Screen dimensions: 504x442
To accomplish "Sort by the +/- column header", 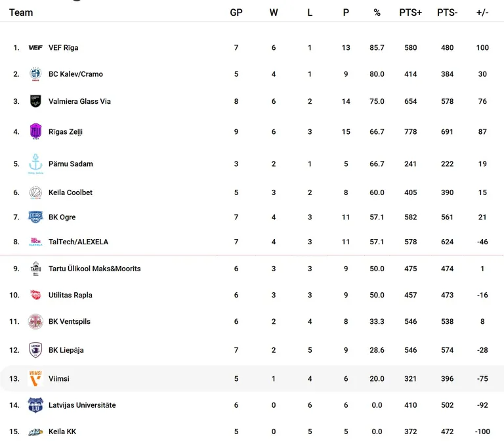I will pos(482,12).
